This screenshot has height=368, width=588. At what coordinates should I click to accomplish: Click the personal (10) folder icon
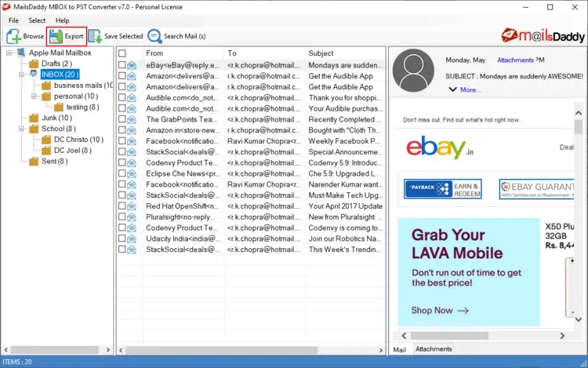coord(46,97)
